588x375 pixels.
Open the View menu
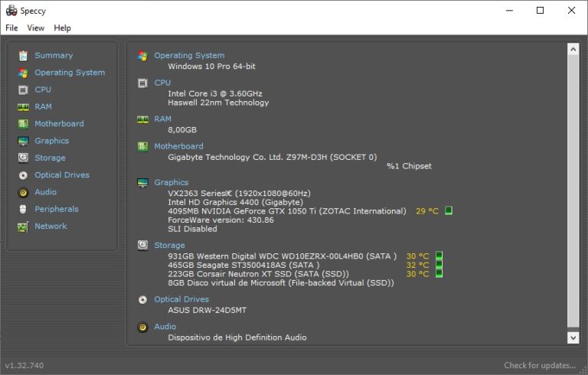(x=36, y=28)
